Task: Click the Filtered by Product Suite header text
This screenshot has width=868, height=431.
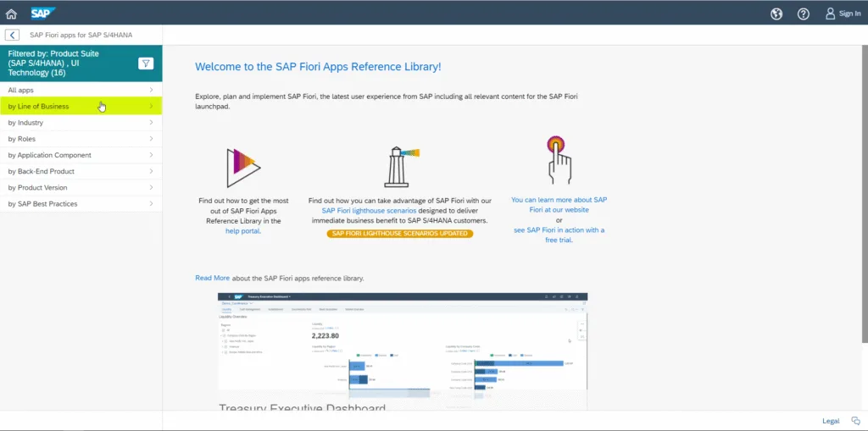Action: click(53, 63)
